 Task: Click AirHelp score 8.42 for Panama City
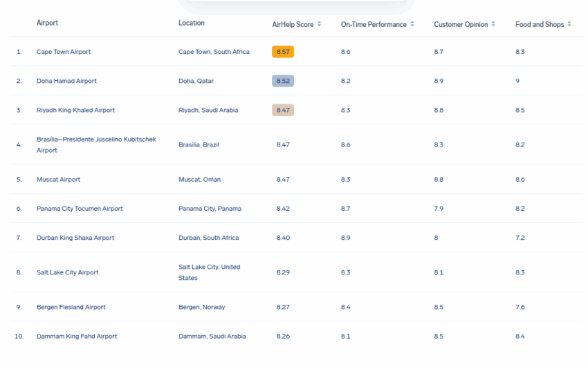[x=283, y=209]
